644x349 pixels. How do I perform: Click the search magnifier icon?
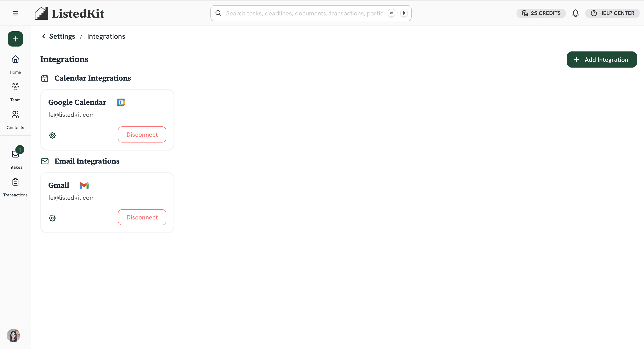point(218,13)
